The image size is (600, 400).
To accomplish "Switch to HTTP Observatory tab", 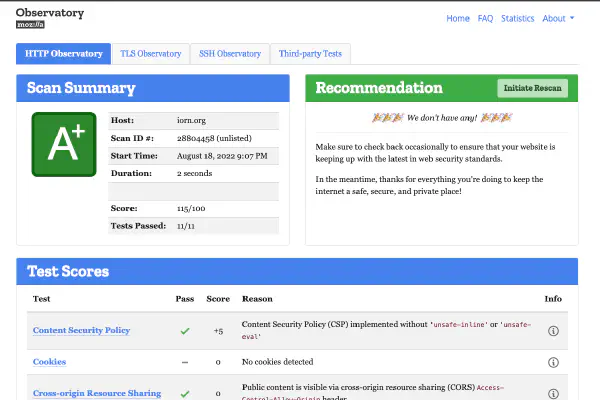I will pos(64,54).
